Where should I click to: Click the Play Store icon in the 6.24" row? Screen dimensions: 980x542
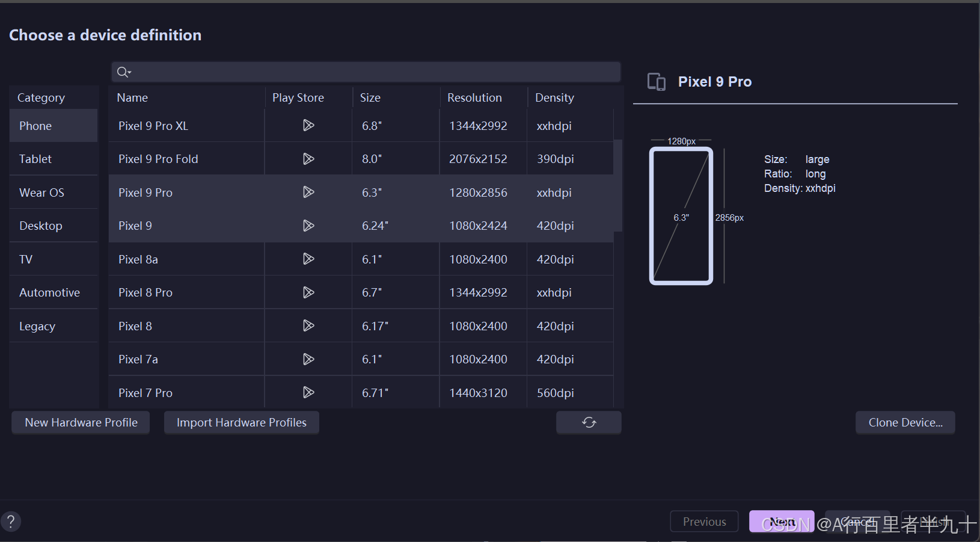(x=308, y=226)
